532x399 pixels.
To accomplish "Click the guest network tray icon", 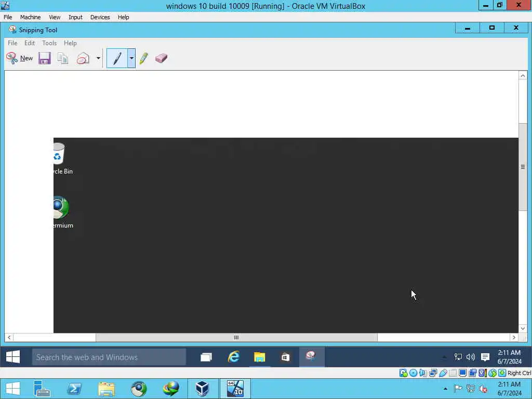I will click(x=458, y=357).
